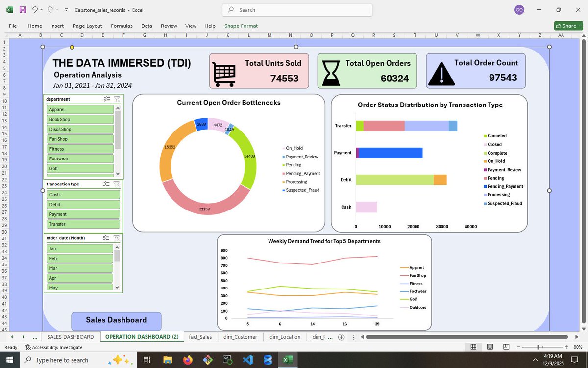Open File Explorer from taskbar
588x368 pixels.
[168, 360]
